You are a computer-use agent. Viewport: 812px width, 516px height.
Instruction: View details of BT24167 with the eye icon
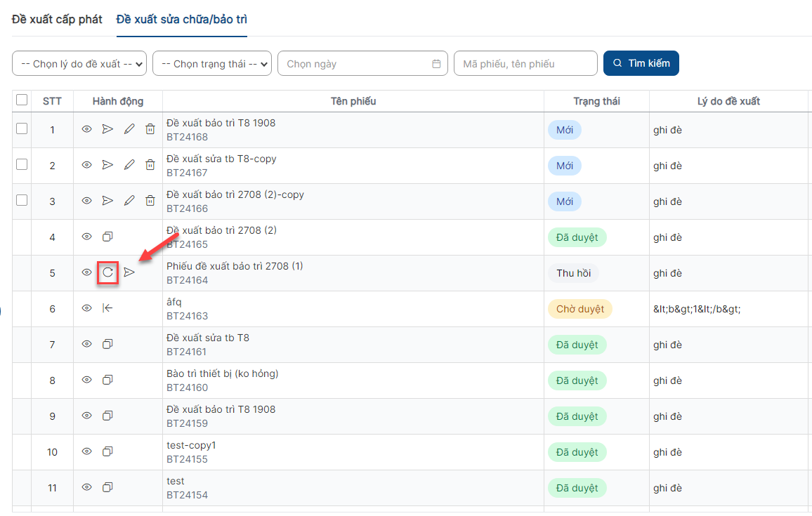coord(86,164)
